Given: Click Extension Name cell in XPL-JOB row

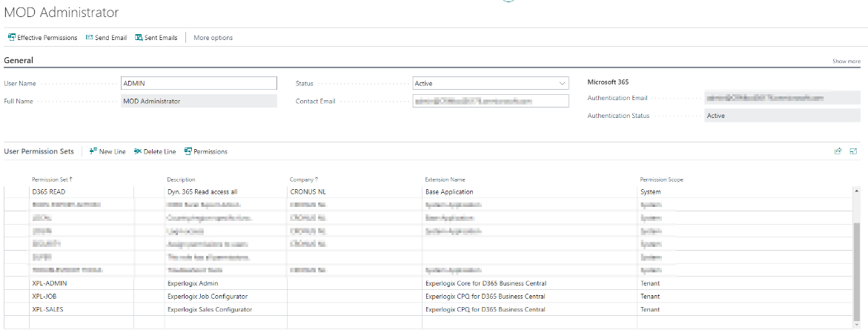Looking at the screenshot, I should tap(530, 297).
